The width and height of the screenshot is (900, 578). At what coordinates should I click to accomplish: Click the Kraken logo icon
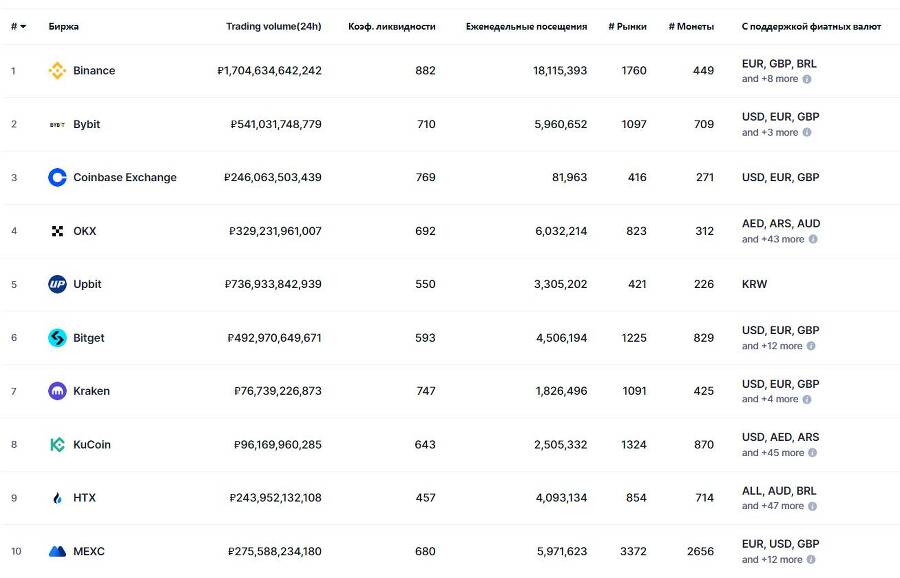[57, 391]
